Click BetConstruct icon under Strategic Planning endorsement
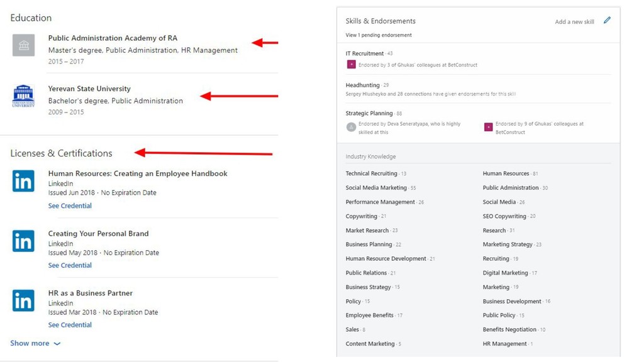 tap(488, 127)
